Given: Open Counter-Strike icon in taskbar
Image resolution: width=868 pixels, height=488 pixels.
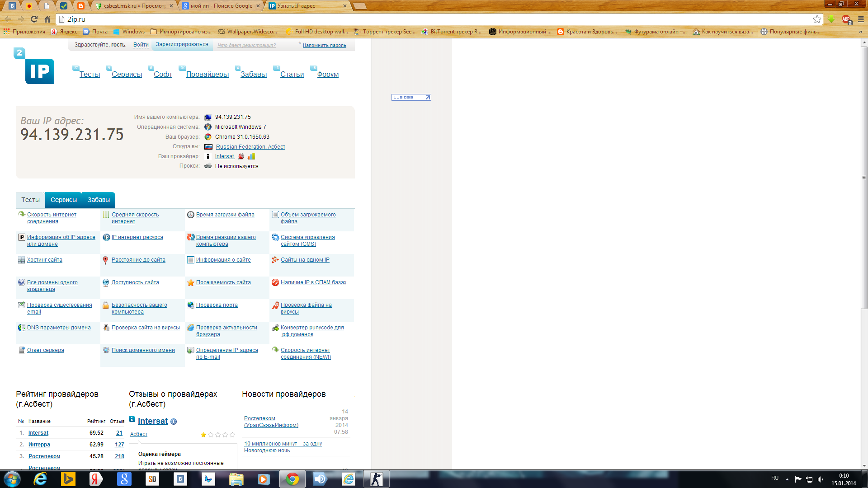Looking at the screenshot, I should 376,479.
